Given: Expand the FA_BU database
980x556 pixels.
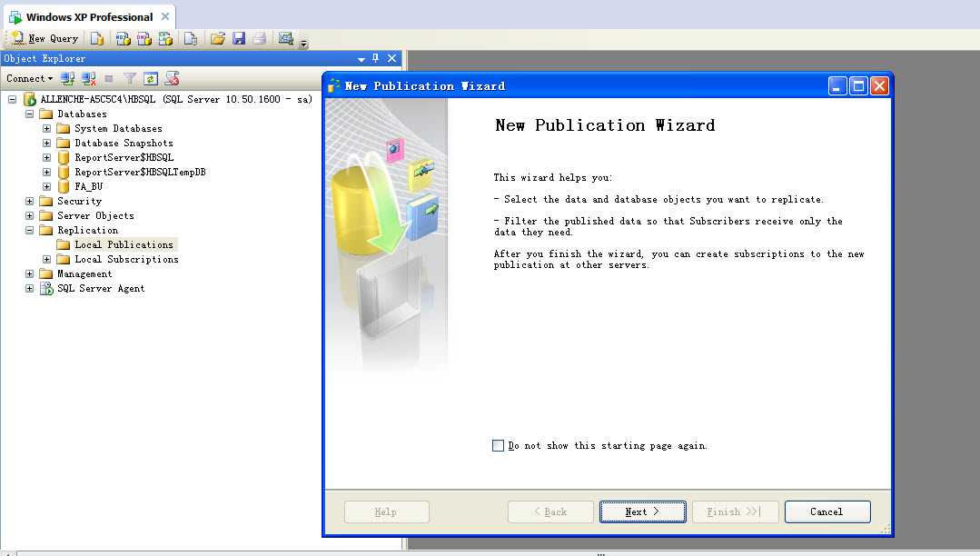Looking at the screenshot, I should pyautogui.click(x=47, y=186).
